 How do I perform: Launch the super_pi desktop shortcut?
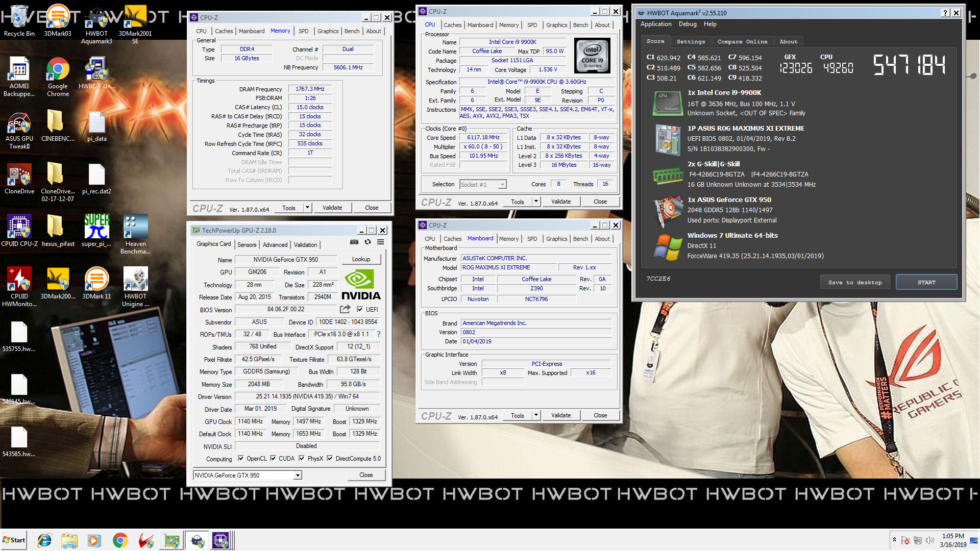96,231
